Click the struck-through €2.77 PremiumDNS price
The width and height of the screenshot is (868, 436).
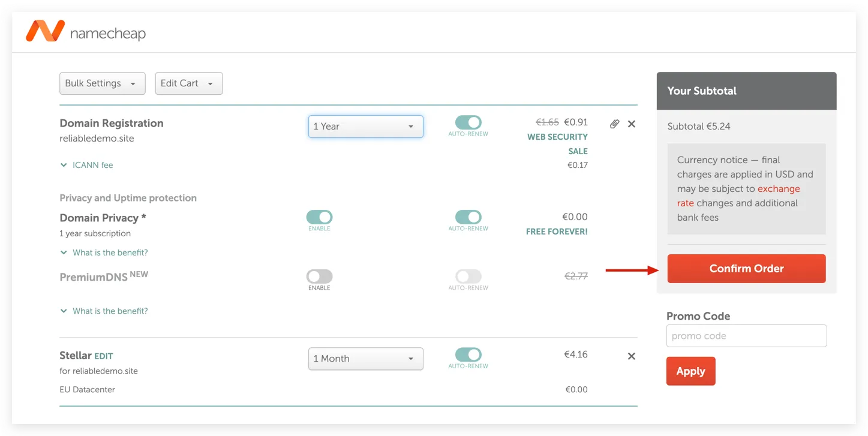576,276
